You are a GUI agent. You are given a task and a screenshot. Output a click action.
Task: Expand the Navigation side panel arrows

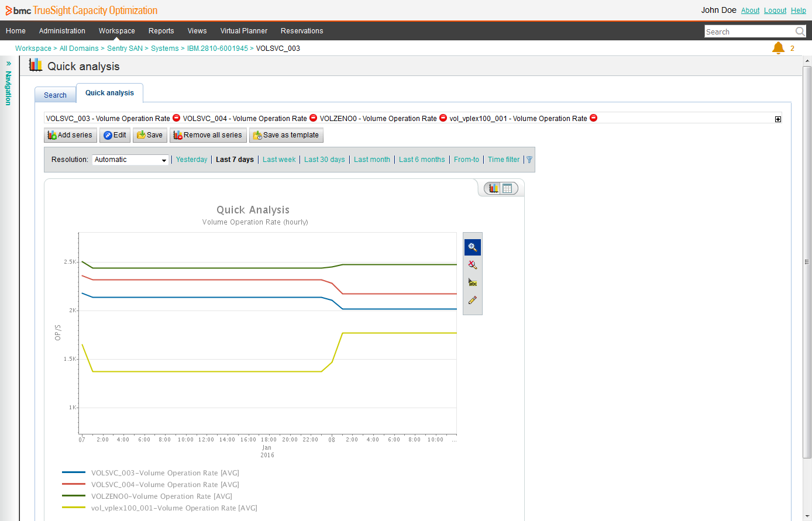pyautogui.click(x=9, y=63)
